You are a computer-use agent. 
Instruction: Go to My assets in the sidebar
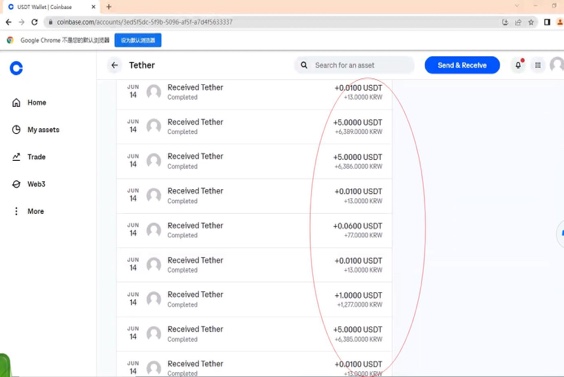click(36, 130)
